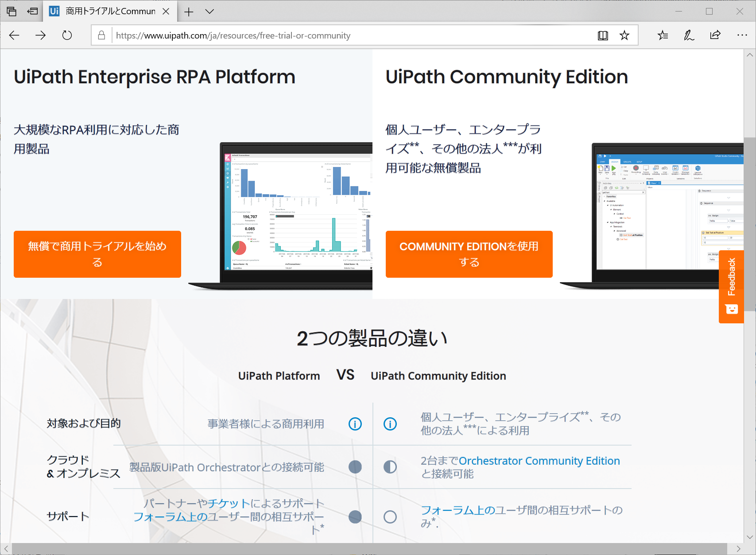Open the Hub panel
The height and width of the screenshot is (555, 756).
[662, 35]
